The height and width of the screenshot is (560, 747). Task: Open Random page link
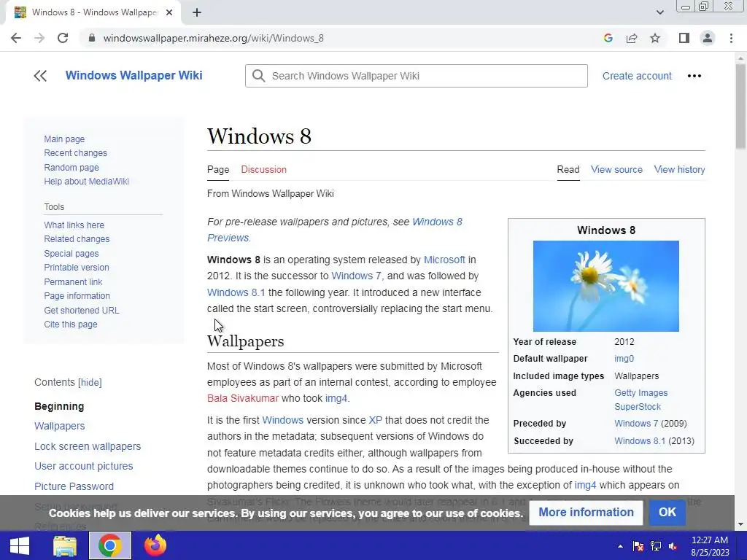point(71,167)
